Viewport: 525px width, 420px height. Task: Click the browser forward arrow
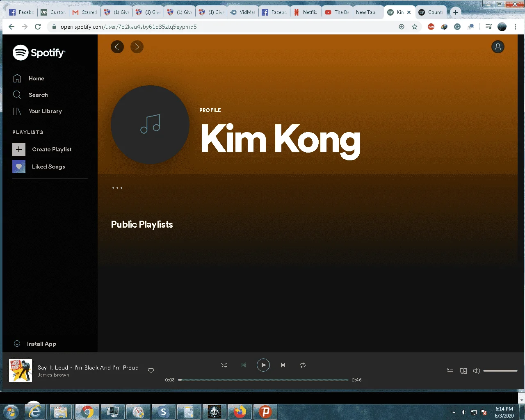pos(25,27)
